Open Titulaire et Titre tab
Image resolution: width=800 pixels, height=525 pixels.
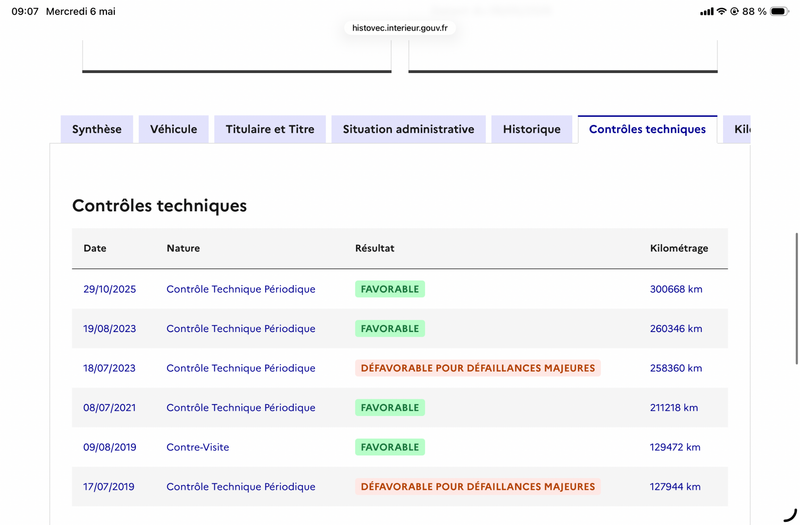tap(270, 129)
